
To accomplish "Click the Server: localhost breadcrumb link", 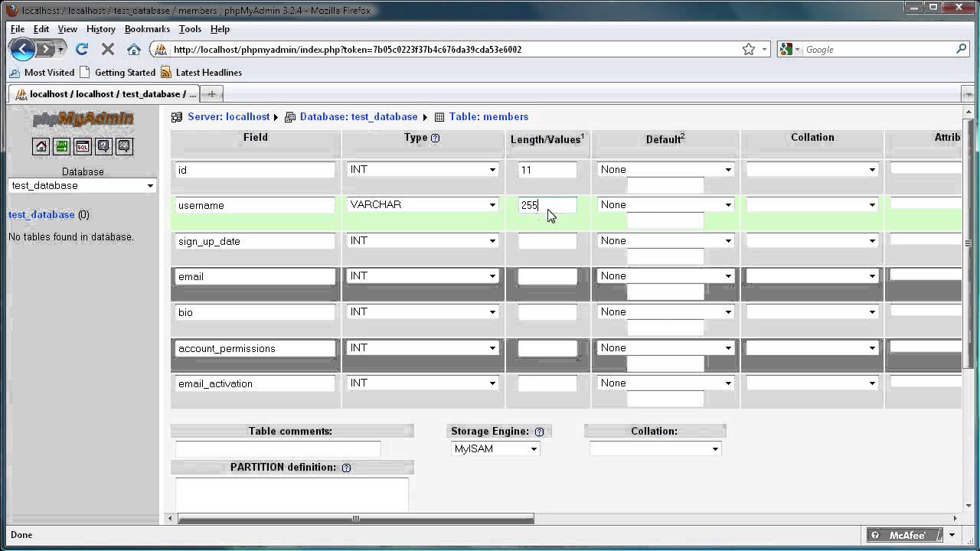I will pos(228,117).
